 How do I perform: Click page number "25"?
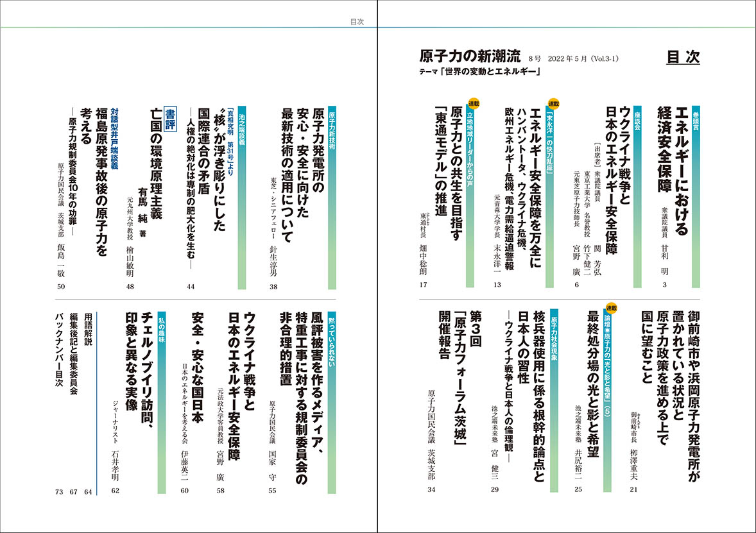click(x=579, y=489)
